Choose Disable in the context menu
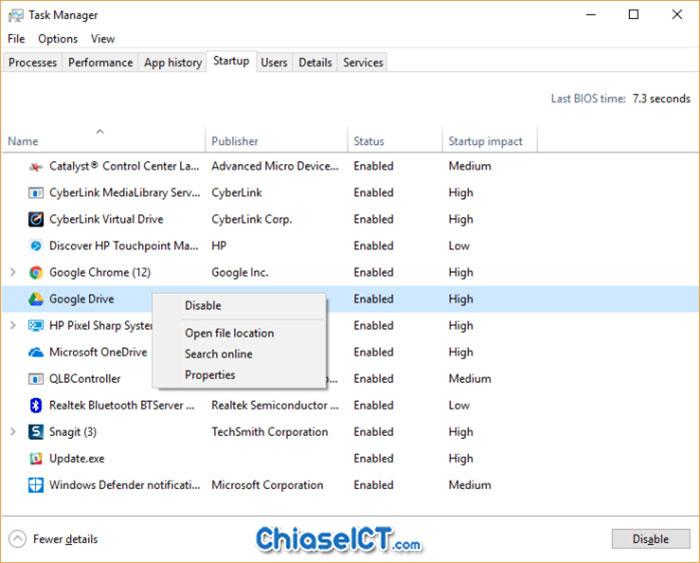Image resolution: width=700 pixels, height=563 pixels. [x=239, y=306]
